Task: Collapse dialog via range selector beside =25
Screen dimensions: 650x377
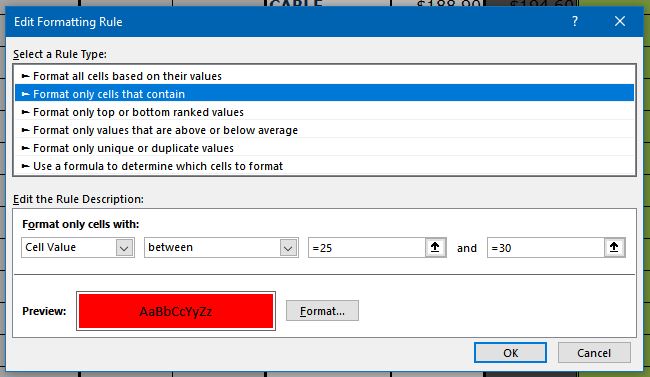Action: [435, 248]
